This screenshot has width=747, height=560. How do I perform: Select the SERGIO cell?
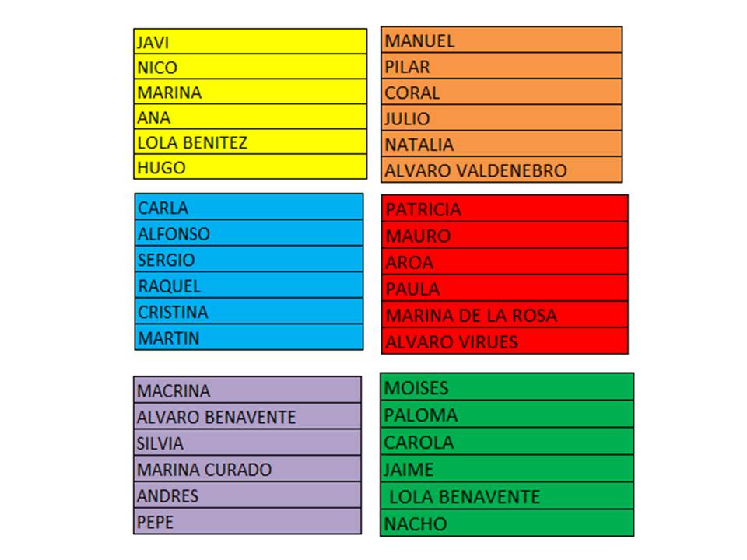click(x=248, y=260)
